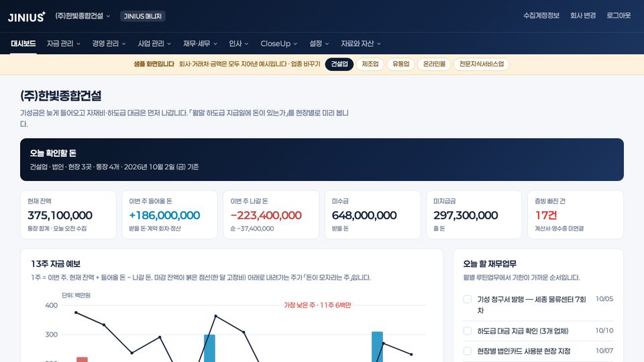Click 회사 변경 link

point(583,15)
